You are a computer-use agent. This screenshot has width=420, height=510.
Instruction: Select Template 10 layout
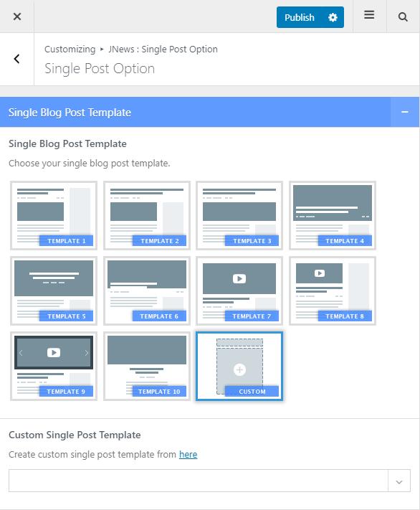[147, 367]
